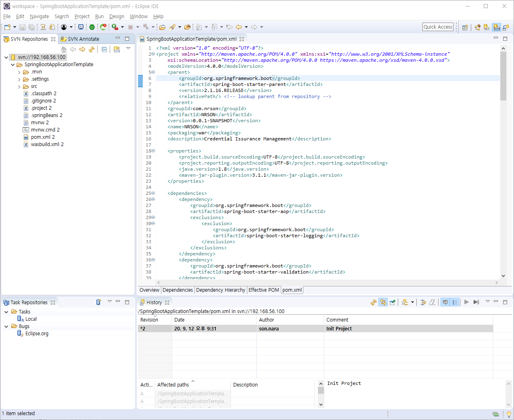Click the editor horizontal scrollbar right arrow

click(496, 283)
